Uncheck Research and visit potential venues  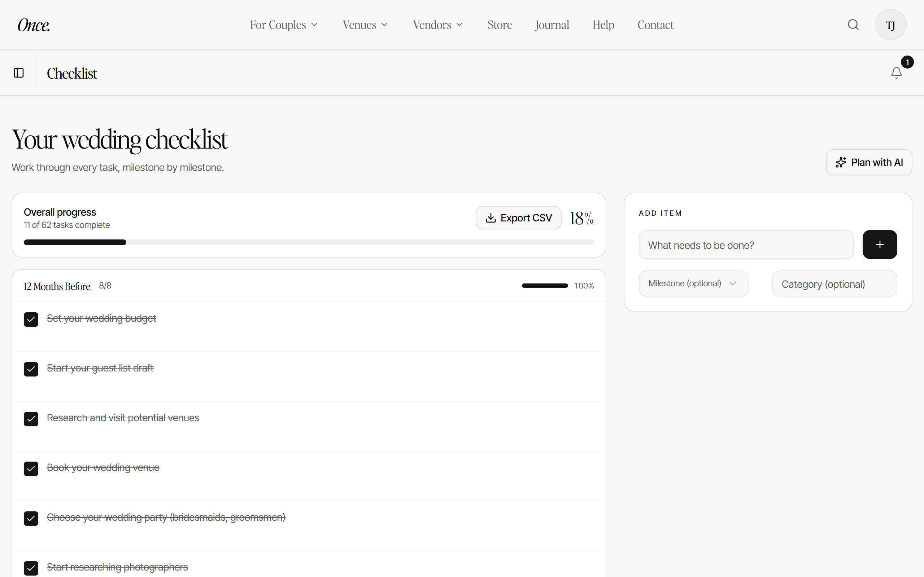point(31,419)
